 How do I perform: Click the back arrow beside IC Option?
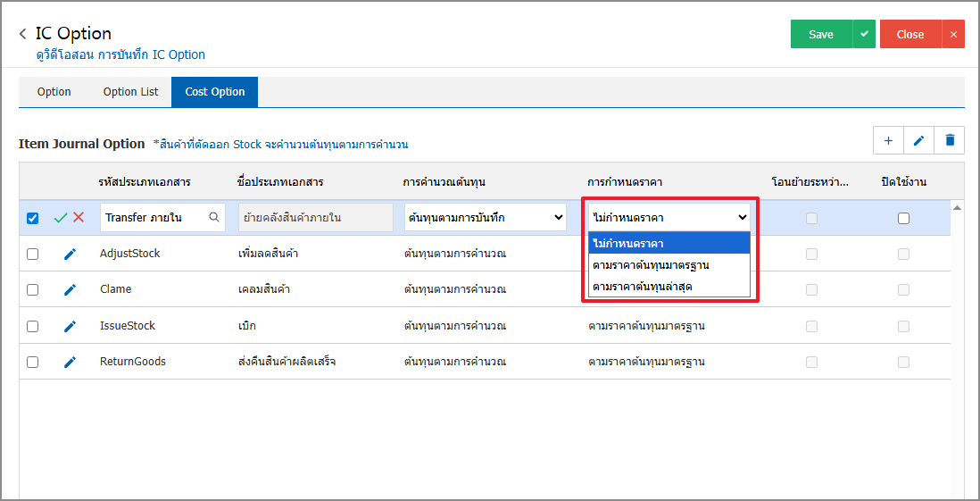pos(23,34)
